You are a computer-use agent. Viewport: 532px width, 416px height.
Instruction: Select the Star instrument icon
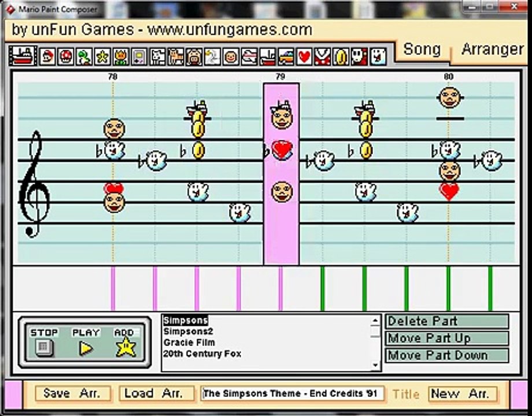click(x=102, y=56)
